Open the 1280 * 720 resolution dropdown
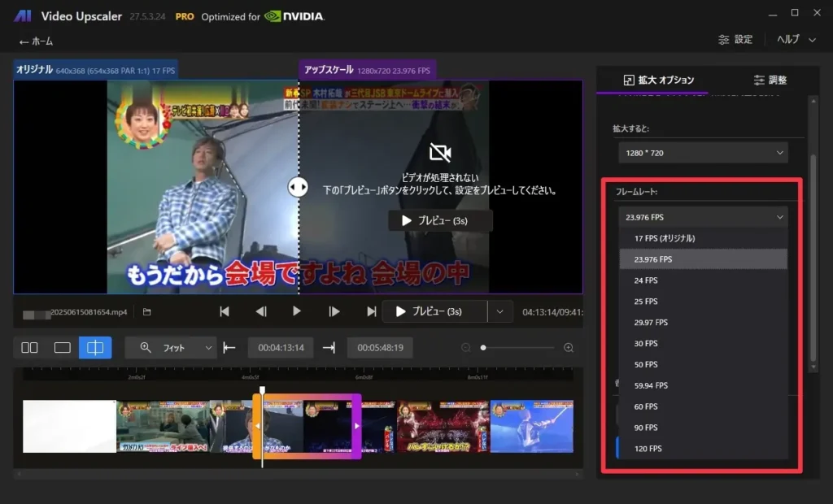Viewport: 833px width, 504px height. 702,152
